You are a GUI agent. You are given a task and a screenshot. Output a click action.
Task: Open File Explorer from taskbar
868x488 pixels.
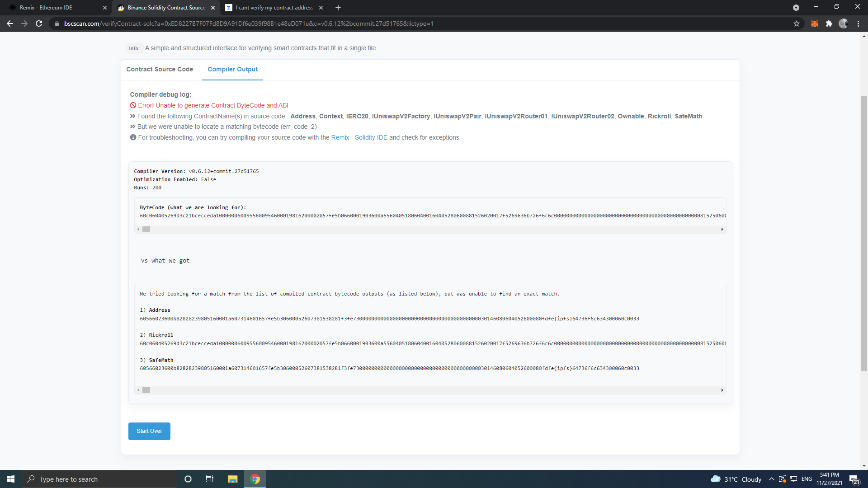click(232, 479)
